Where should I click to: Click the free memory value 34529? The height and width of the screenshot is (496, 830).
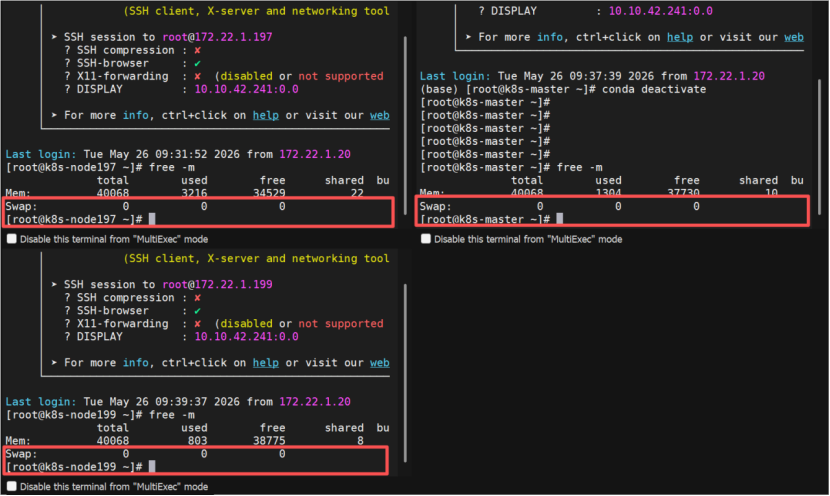(x=269, y=193)
